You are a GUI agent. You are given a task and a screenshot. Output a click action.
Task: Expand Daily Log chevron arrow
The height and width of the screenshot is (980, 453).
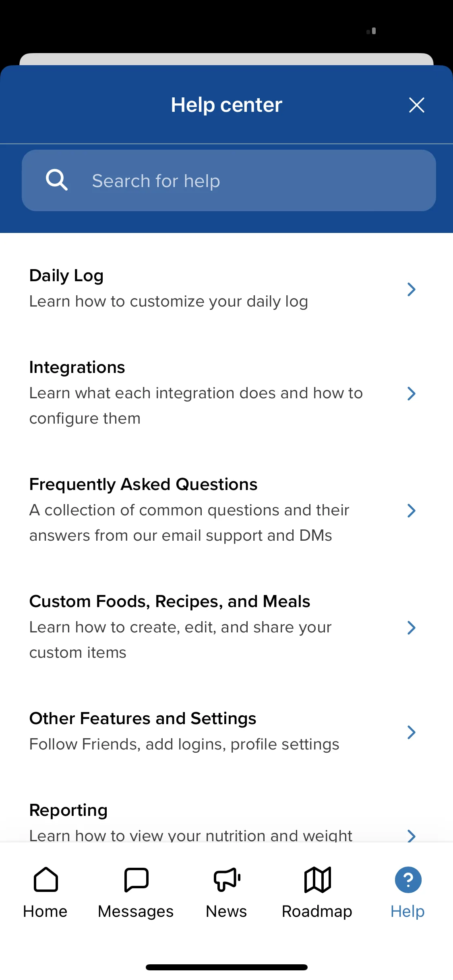coord(411,289)
